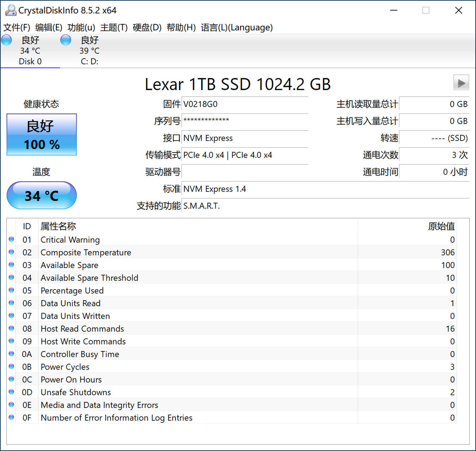Click the health indicator circle for Disk 0

pos(6,39)
